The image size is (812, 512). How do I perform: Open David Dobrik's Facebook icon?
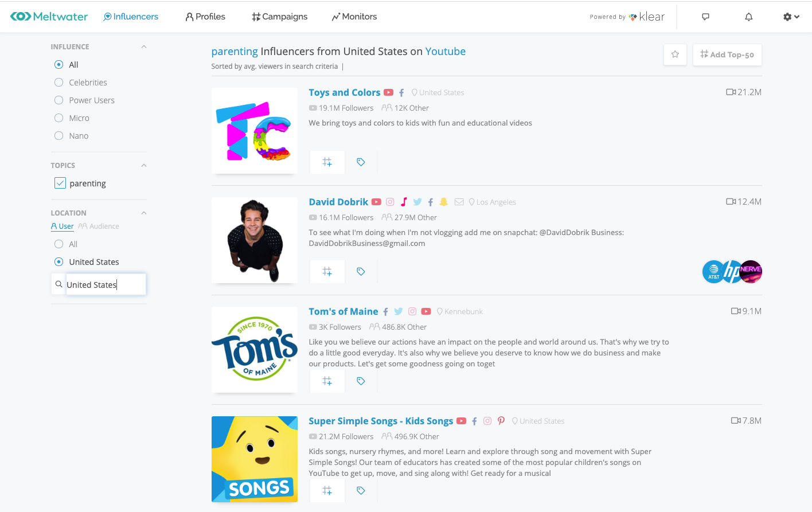[431, 202]
